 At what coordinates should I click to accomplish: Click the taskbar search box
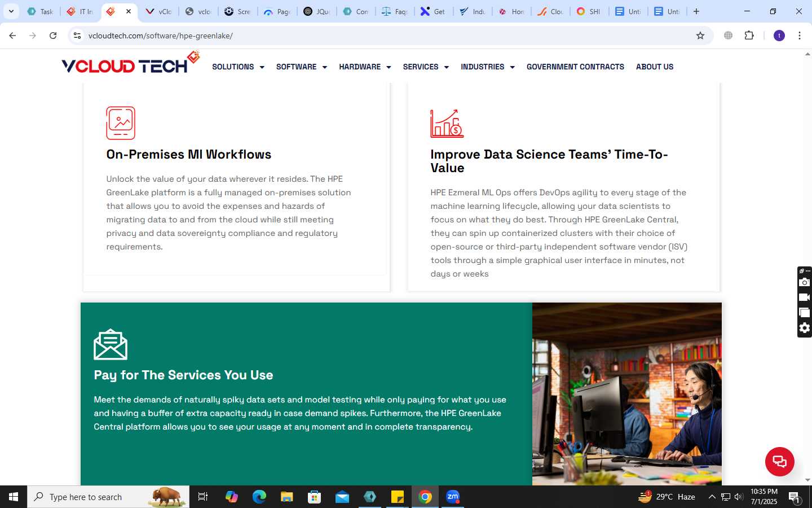coord(108,497)
